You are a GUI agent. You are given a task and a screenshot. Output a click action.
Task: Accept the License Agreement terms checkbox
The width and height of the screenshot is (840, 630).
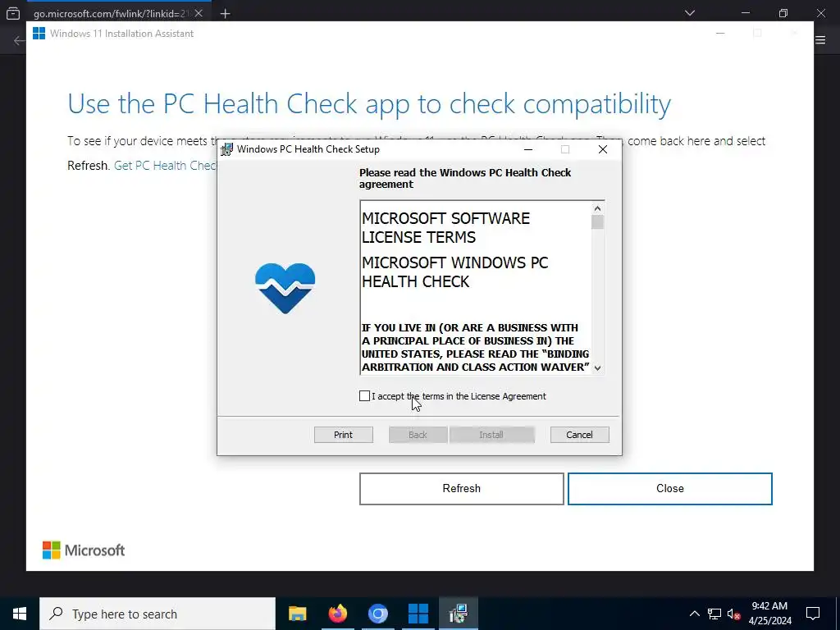[364, 396]
